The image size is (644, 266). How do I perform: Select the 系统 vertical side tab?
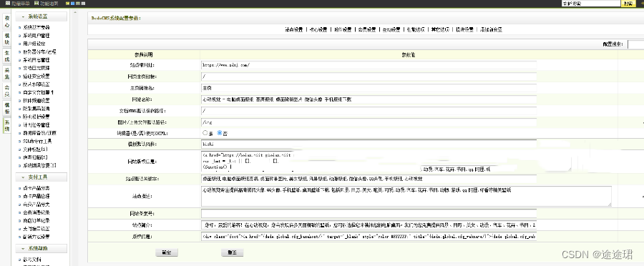tap(7, 126)
